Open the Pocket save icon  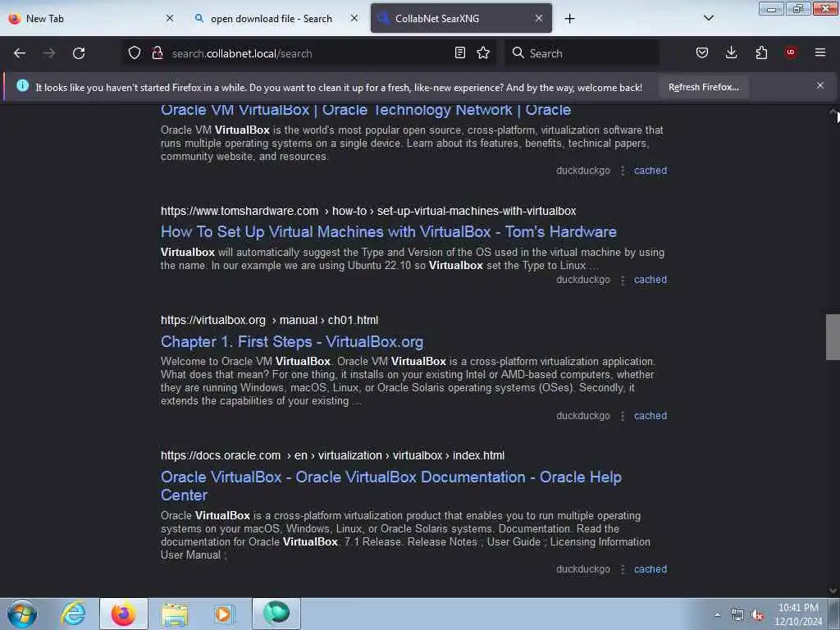click(x=702, y=53)
